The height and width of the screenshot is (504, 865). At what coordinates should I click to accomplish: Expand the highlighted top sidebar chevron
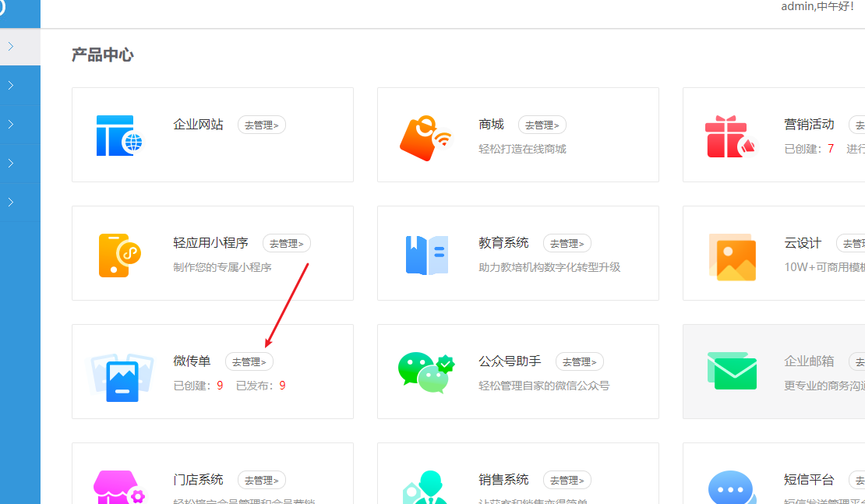[11, 47]
